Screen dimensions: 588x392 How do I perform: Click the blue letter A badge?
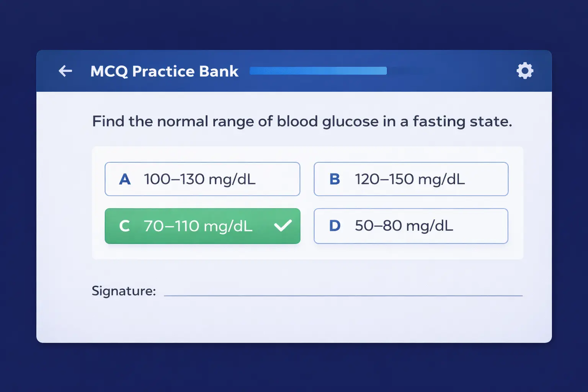pos(125,179)
